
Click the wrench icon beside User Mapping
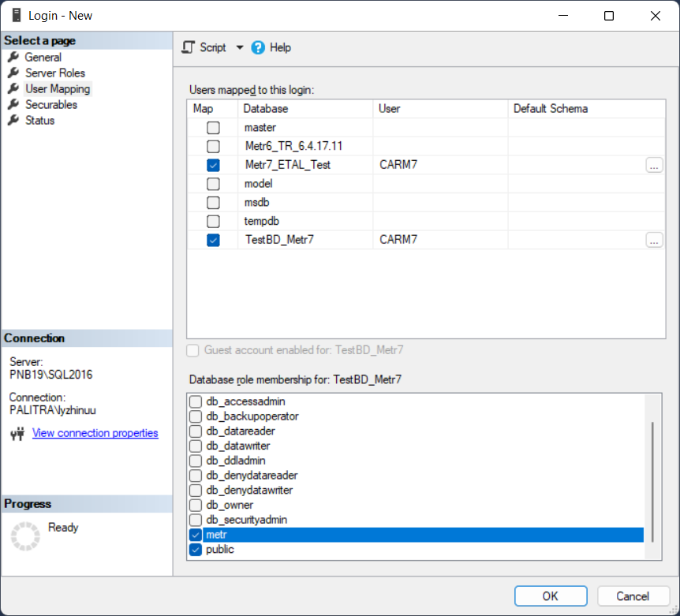pyautogui.click(x=13, y=88)
